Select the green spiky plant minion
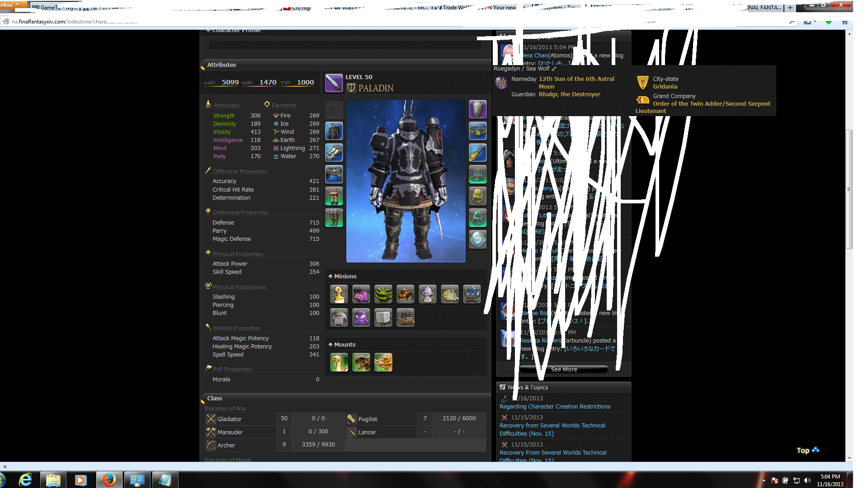This screenshot has width=868, height=488. click(x=383, y=295)
